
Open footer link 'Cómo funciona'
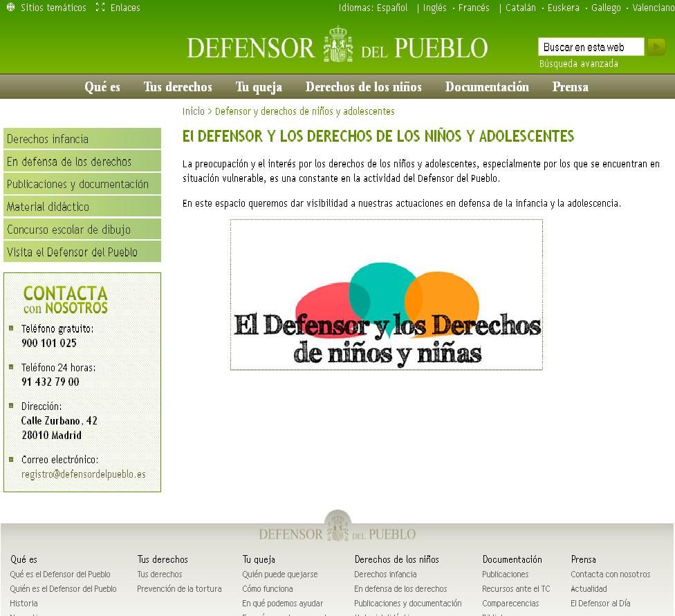tap(268, 589)
